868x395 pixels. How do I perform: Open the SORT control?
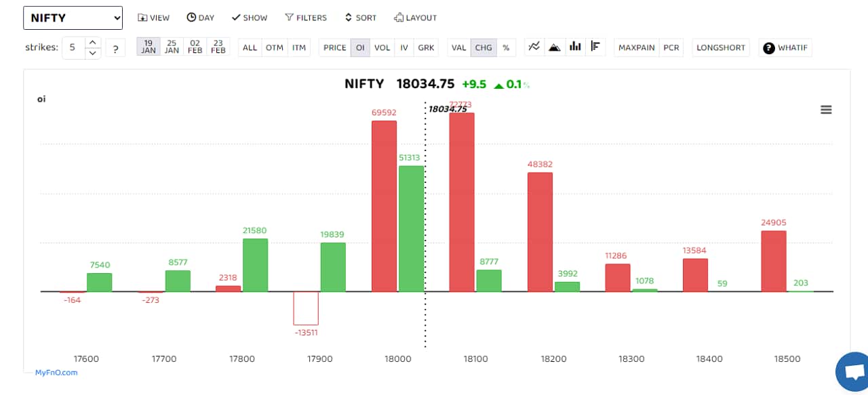click(x=360, y=18)
